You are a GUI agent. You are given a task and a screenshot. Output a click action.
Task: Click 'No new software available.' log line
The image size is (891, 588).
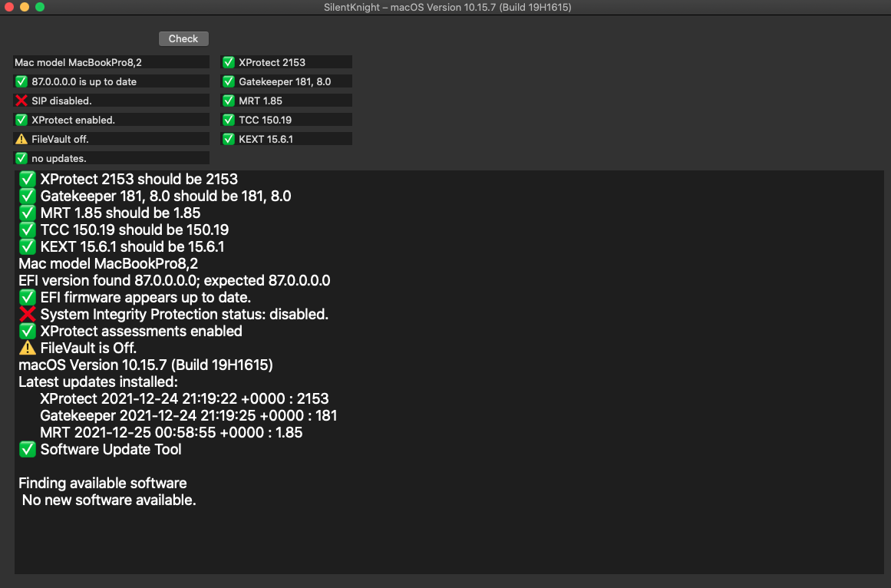click(109, 500)
